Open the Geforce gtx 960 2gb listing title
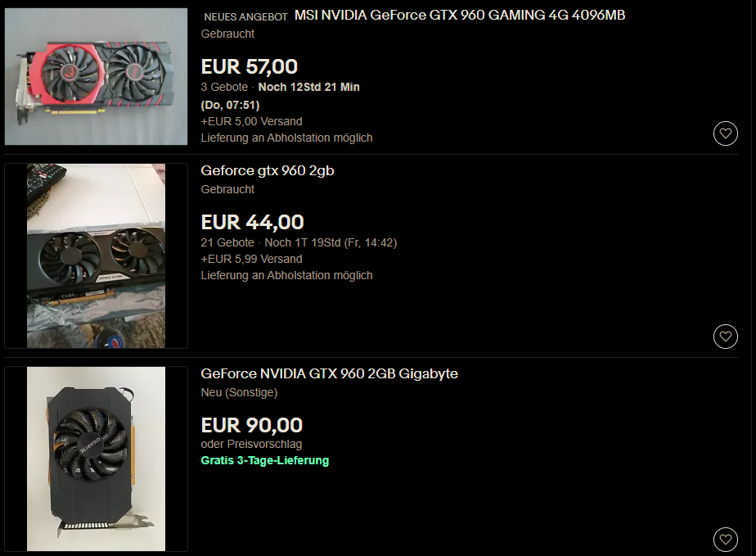The width and height of the screenshot is (756, 556). [x=268, y=171]
